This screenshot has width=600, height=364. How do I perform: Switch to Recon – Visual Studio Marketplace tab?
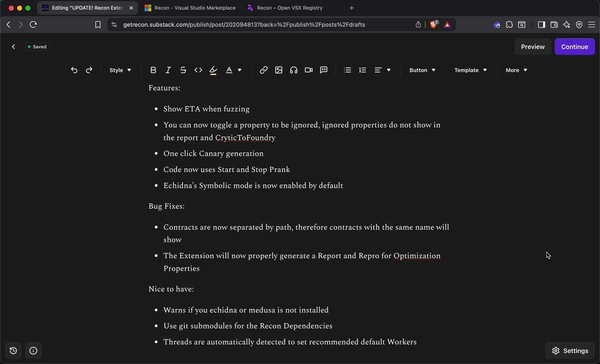click(x=190, y=7)
